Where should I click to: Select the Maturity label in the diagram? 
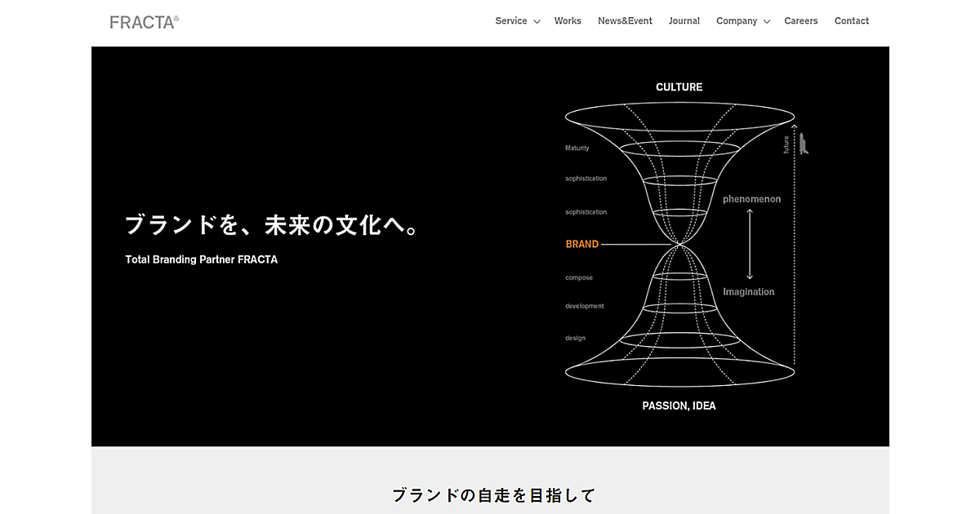point(577,148)
